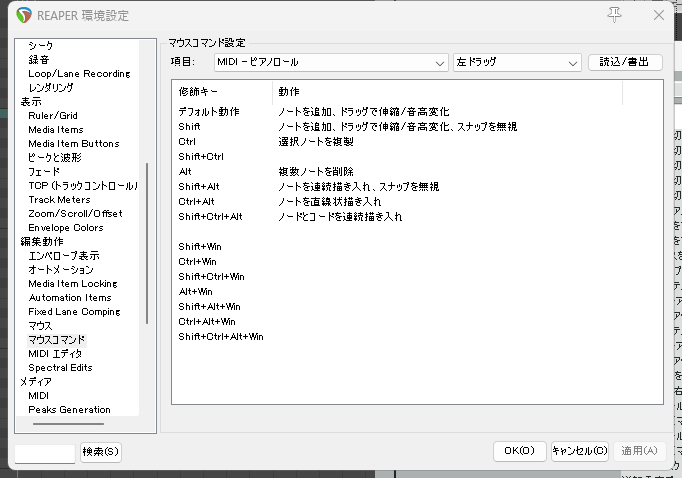Select the マウスコマンド tree item
The width and height of the screenshot is (682, 478).
[x=57, y=339]
